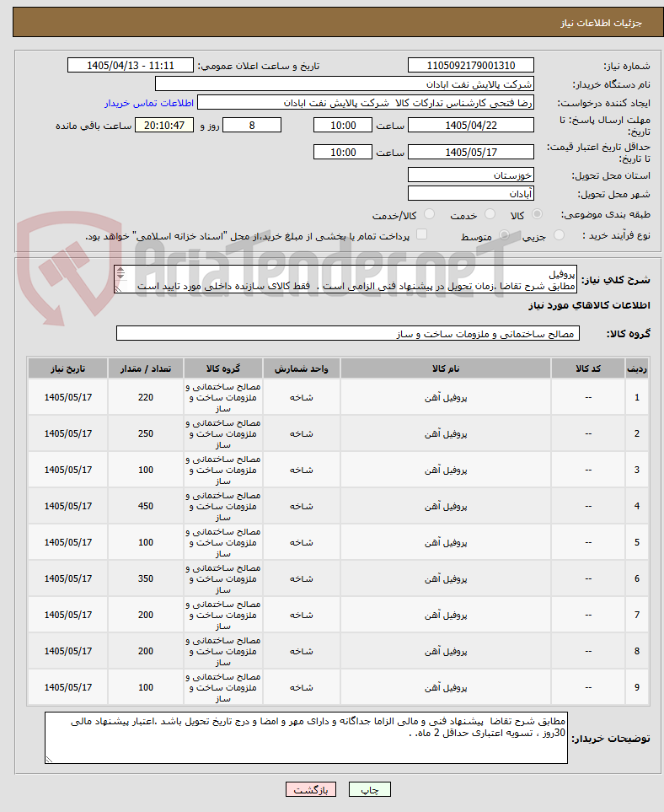Screen dimensions: 664x812
Task: Select the خدمت radio button
Action: [x=490, y=214]
